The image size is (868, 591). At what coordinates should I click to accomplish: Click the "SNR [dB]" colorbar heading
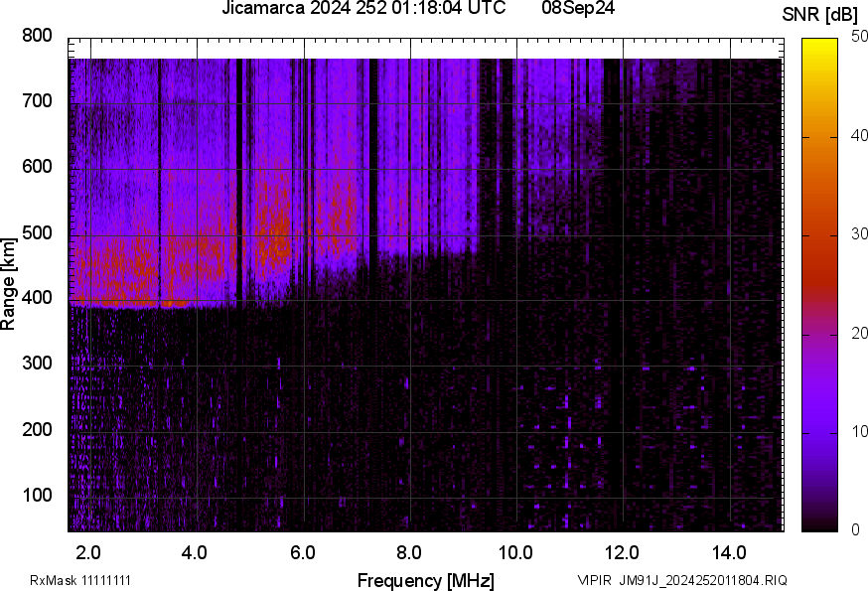pos(817,12)
